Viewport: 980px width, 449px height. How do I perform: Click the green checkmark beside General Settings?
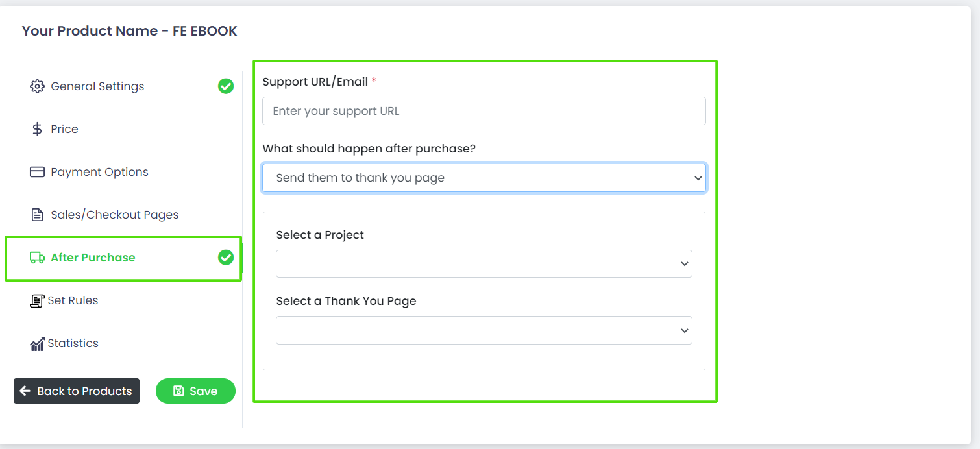coord(226,86)
